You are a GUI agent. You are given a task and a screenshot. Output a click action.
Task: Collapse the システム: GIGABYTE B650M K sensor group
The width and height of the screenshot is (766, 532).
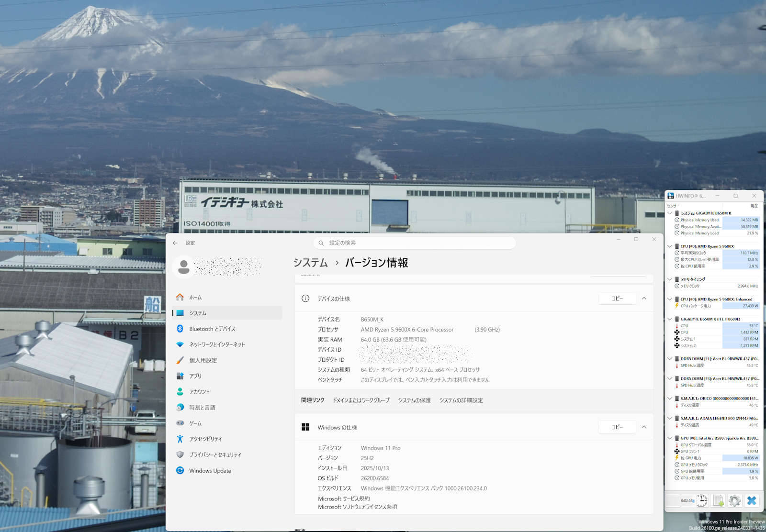coord(670,213)
